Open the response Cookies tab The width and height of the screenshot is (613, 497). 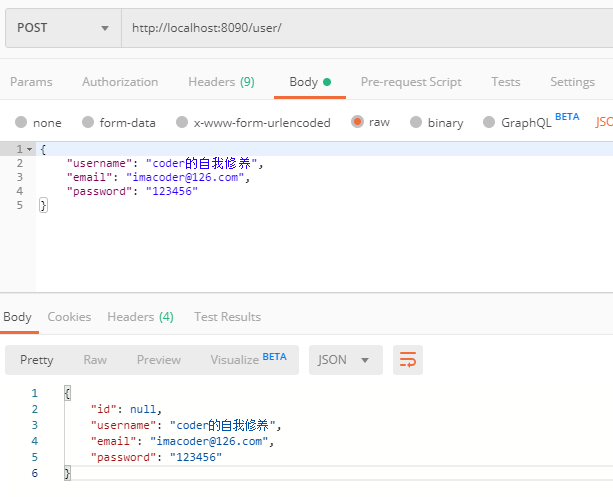click(69, 317)
